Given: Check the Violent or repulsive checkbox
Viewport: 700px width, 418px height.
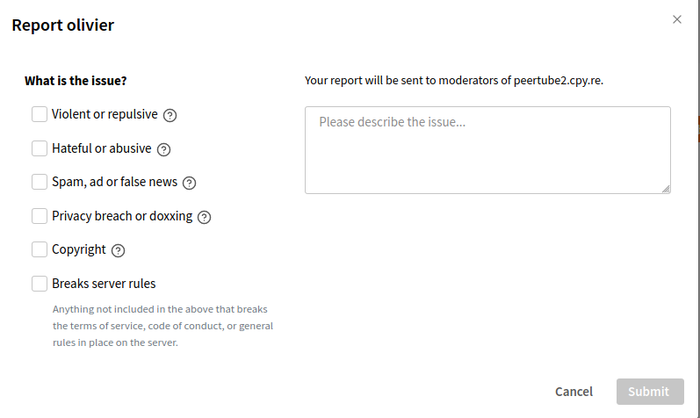Looking at the screenshot, I should click(39, 115).
